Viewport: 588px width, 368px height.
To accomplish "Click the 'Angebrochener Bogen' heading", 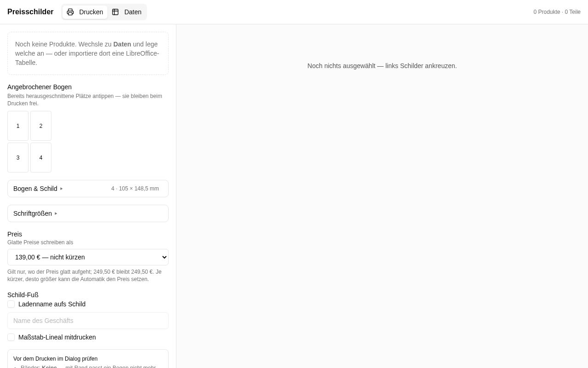I will point(40,87).
